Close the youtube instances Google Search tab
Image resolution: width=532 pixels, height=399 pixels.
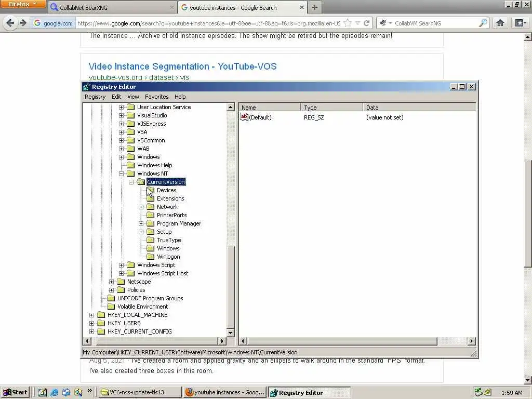(302, 7)
